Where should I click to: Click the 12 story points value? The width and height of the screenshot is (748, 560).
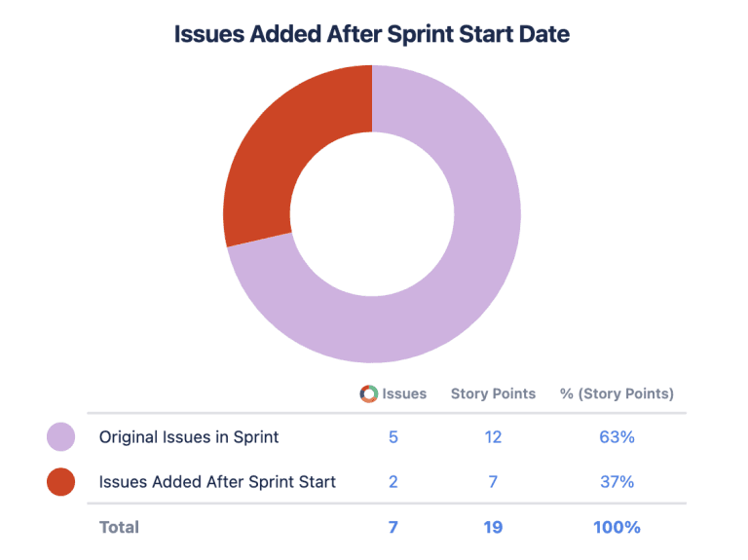493,437
